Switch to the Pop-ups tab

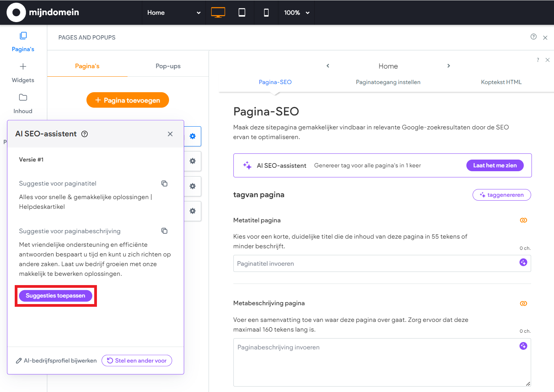click(168, 66)
